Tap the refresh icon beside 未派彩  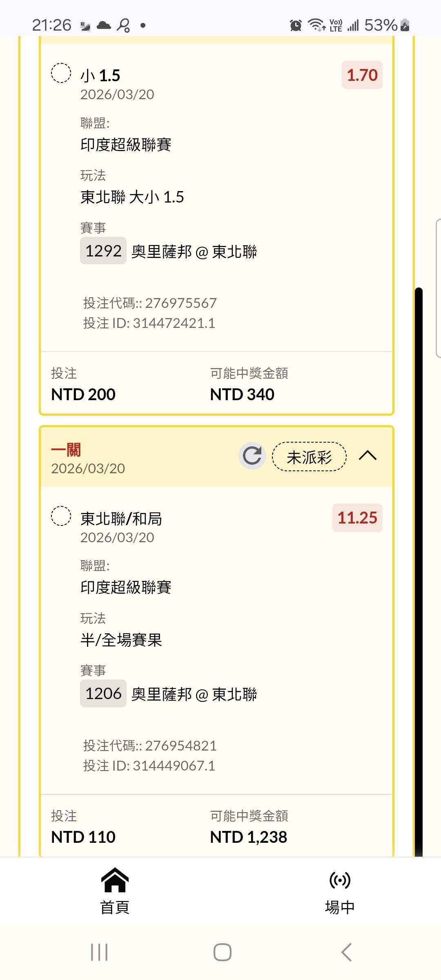coord(252,456)
